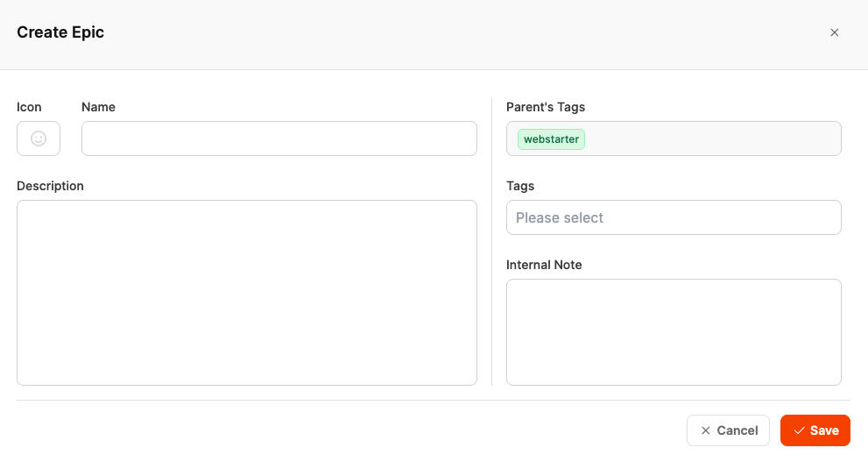Click inside the Description text area

[x=246, y=292]
